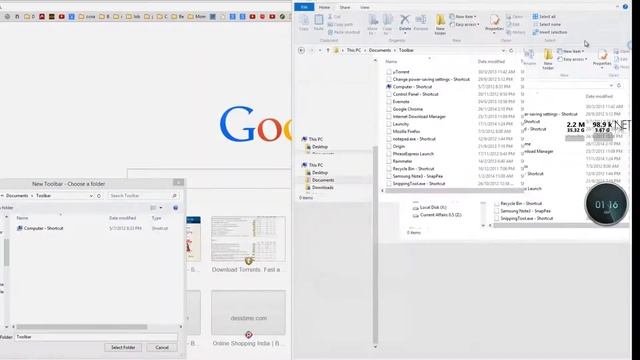Open Explorer Help question mark icon
Image resolution: width=640 pixels, height=360 pixels.
coord(625,7)
